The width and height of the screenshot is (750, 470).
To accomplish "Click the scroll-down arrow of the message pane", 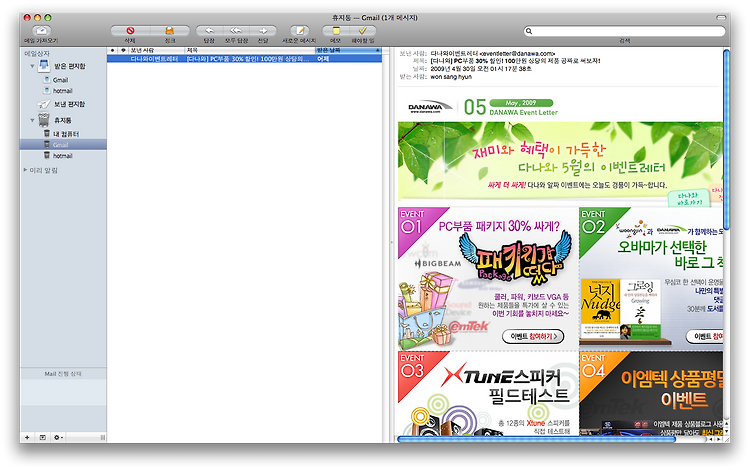I will click(727, 432).
